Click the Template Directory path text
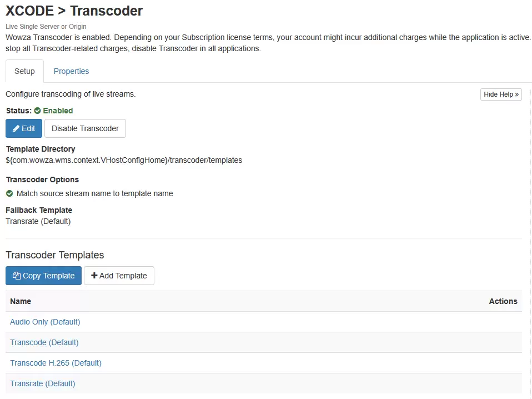The width and height of the screenshot is (532, 399). (x=124, y=160)
